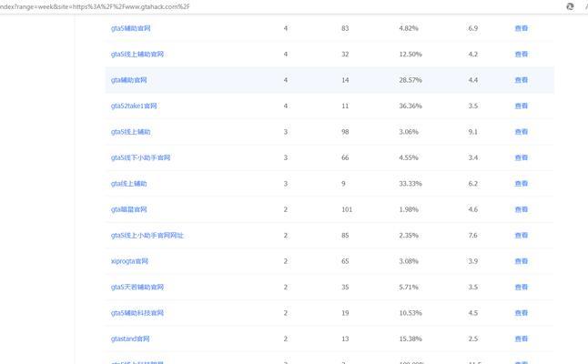Image resolution: width=588 pixels, height=364 pixels.
Task: Select the value 13 in gtastand官网 row
Action: [x=345, y=339]
